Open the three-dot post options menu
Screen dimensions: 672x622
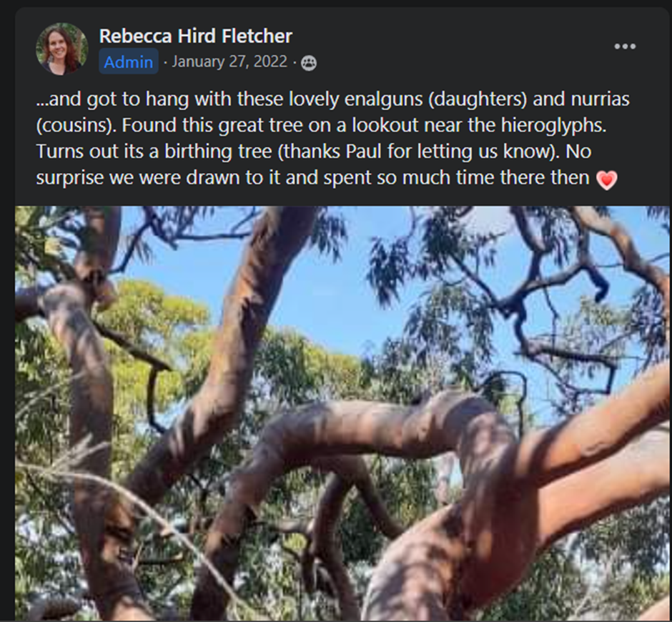[624, 46]
